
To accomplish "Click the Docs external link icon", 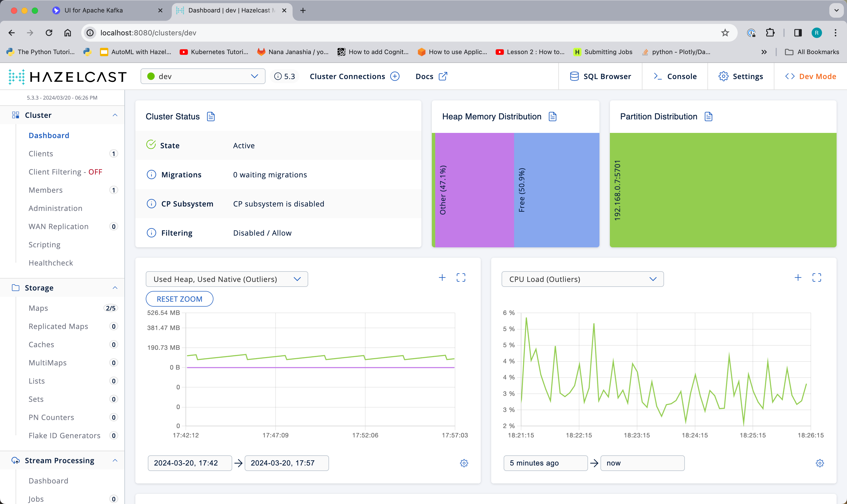I will [x=443, y=76].
